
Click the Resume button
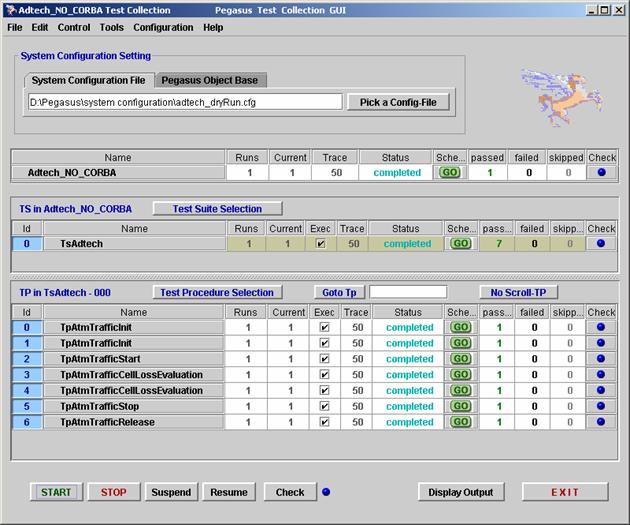(x=229, y=492)
